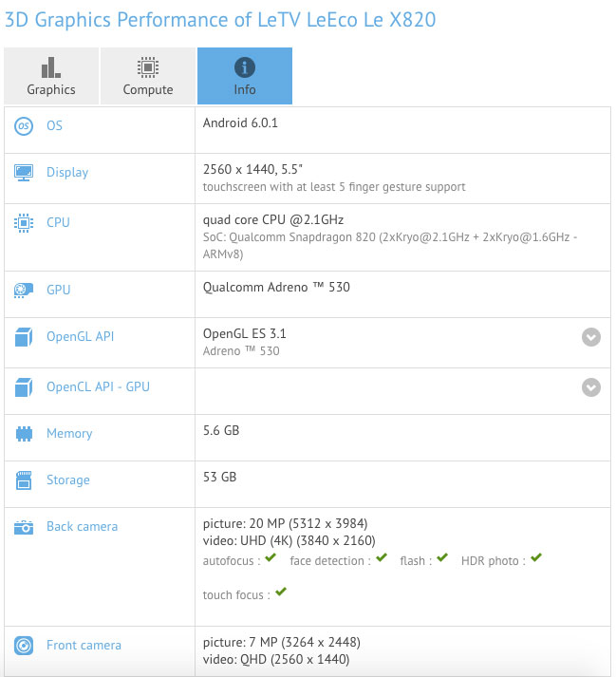Click the Back camera label
Screen dimensions: 616x677
pyautogui.click(x=82, y=526)
